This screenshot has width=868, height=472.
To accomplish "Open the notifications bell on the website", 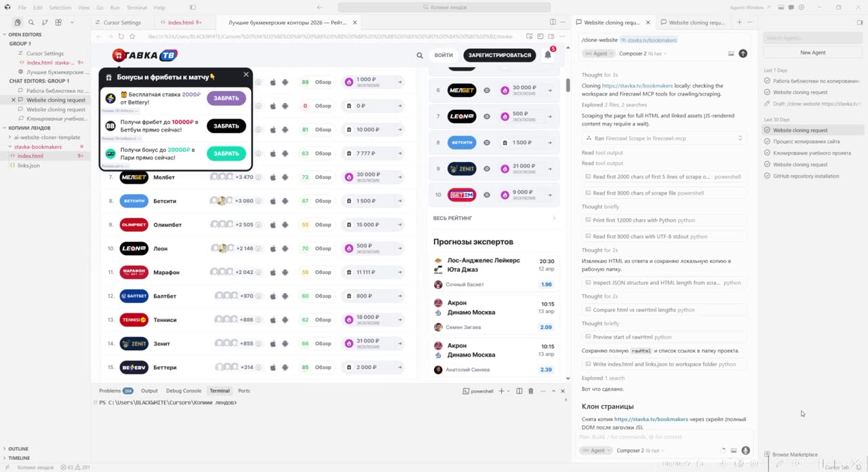I will point(548,55).
